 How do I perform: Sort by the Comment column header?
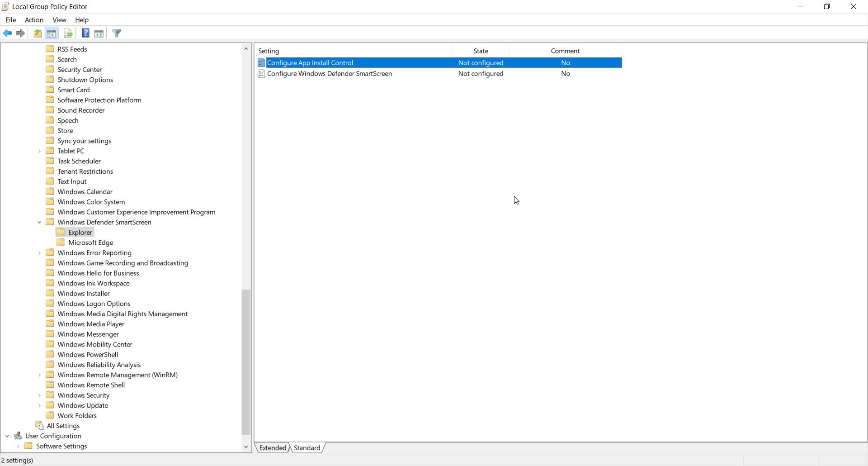coord(565,51)
